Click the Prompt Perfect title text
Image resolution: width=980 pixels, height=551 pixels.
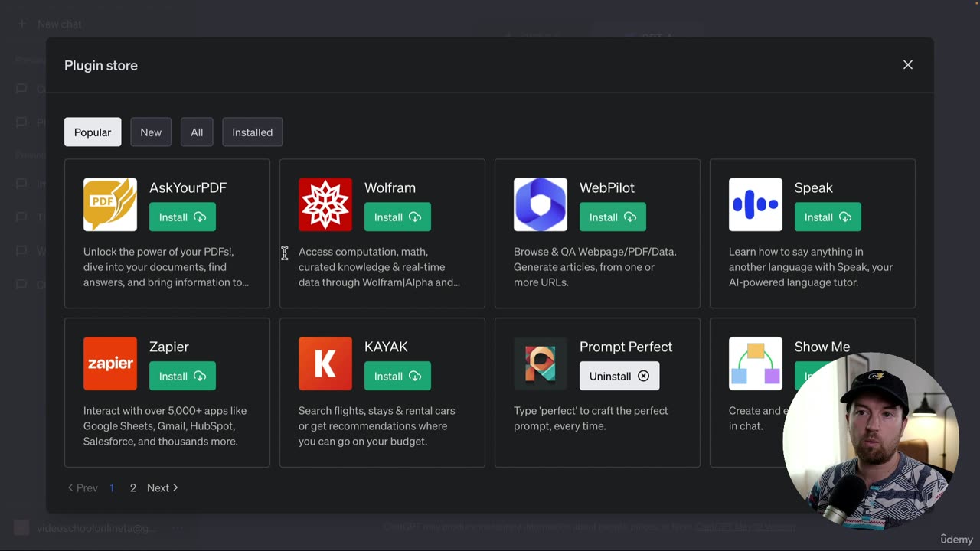pyautogui.click(x=626, y=347)
